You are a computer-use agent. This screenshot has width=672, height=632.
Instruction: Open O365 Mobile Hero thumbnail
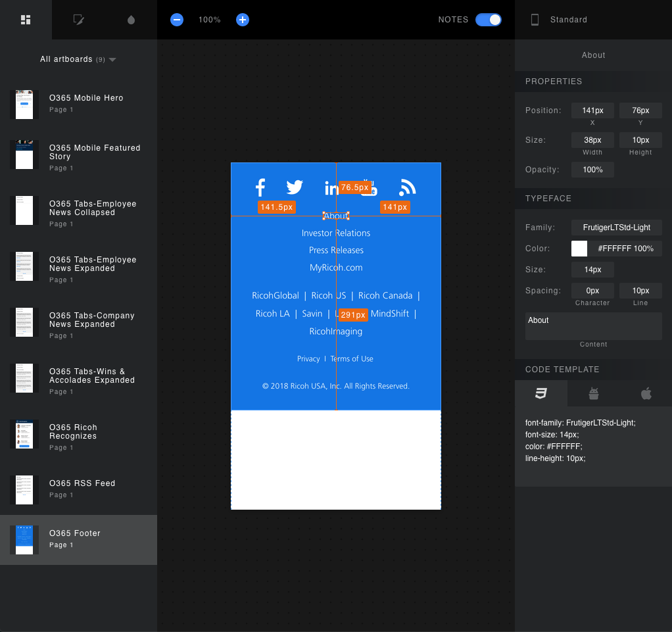point(24,104)
